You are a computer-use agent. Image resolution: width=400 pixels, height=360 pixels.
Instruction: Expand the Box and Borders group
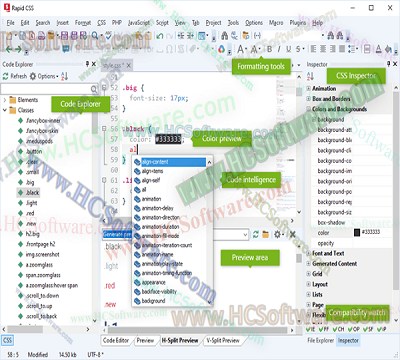[x=309, y=99]
